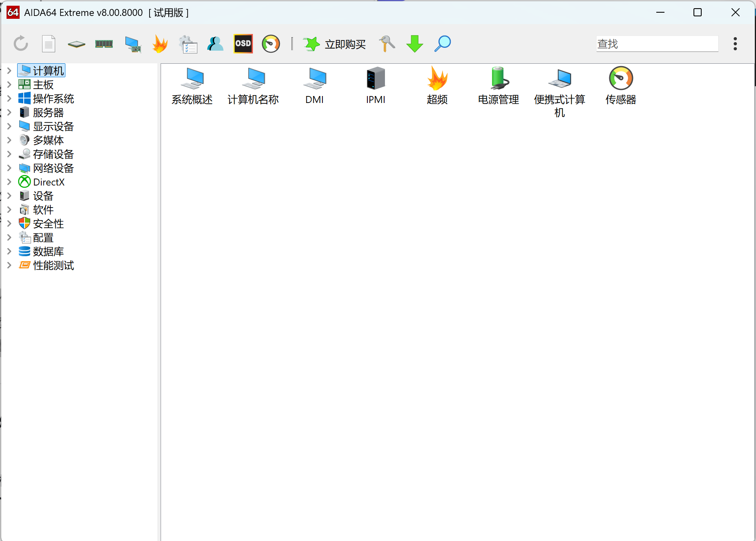Select 多媒体 in the tree
The image size is (756, 541).
41,140
